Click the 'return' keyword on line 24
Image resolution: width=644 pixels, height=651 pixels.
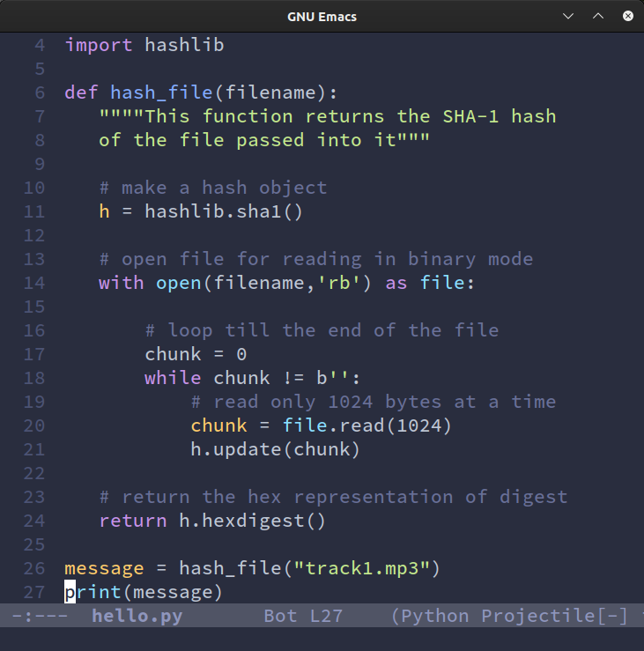[x=133, y=521]
